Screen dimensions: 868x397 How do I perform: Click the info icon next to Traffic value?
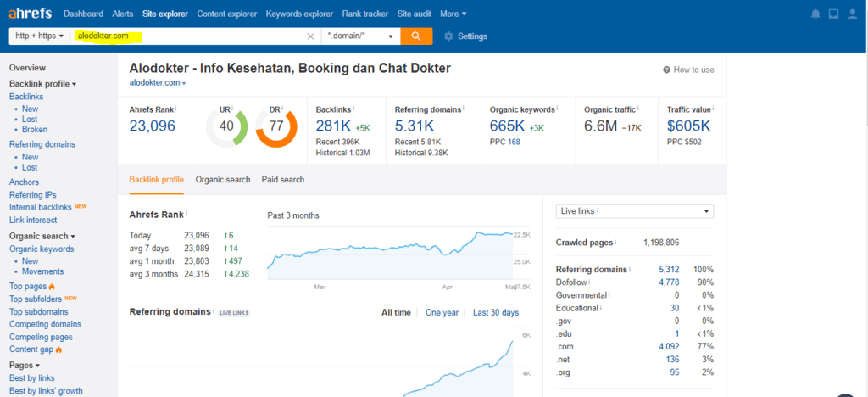coord(713,109)
